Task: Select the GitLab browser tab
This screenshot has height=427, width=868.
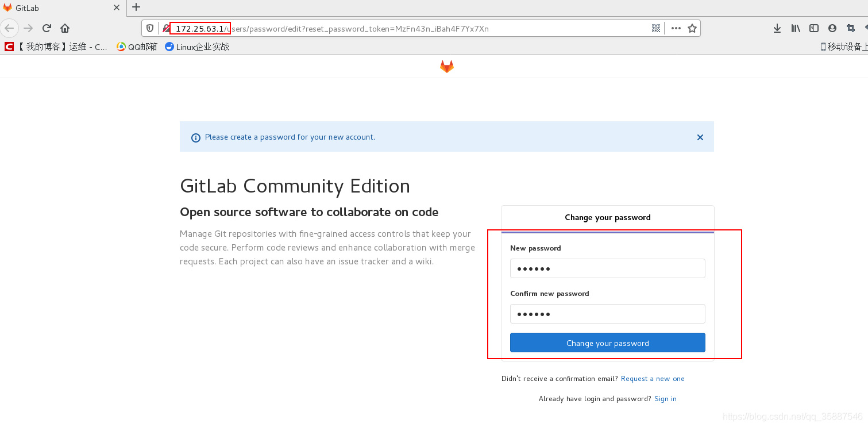Action: point(63,8)
